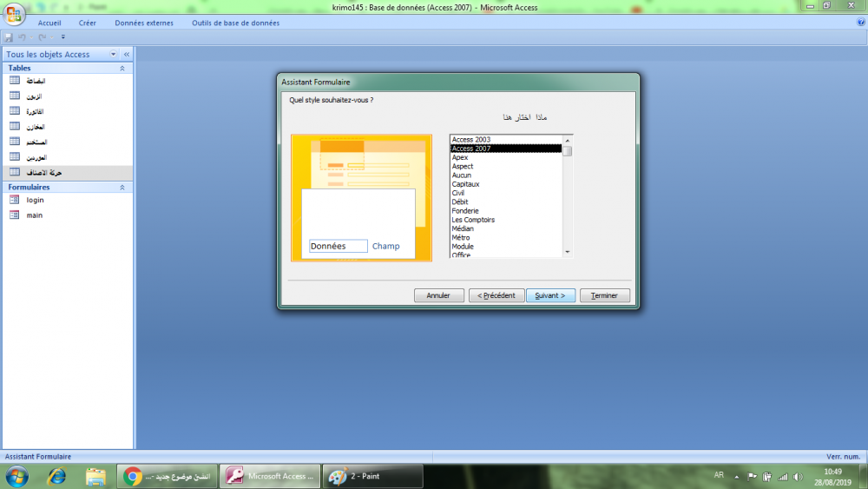868x489 pixels.
Task: Go back with the Précédent button
Action: (496, 295)
